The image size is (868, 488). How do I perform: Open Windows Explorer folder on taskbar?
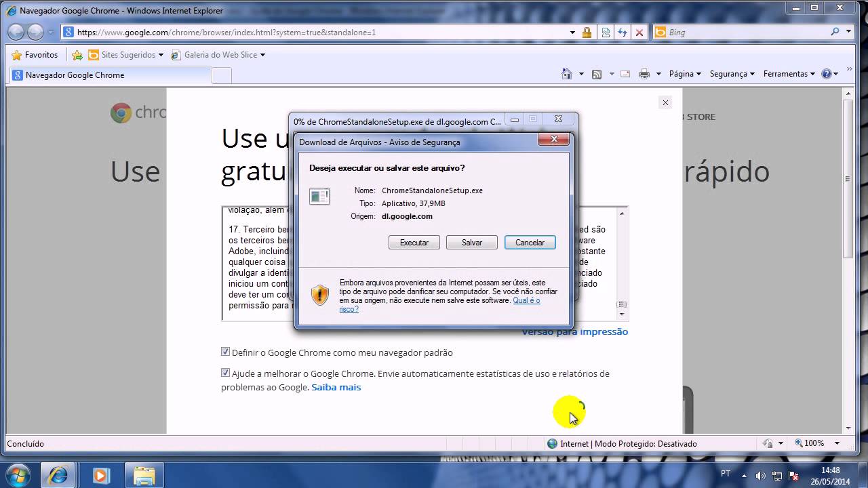144,475
